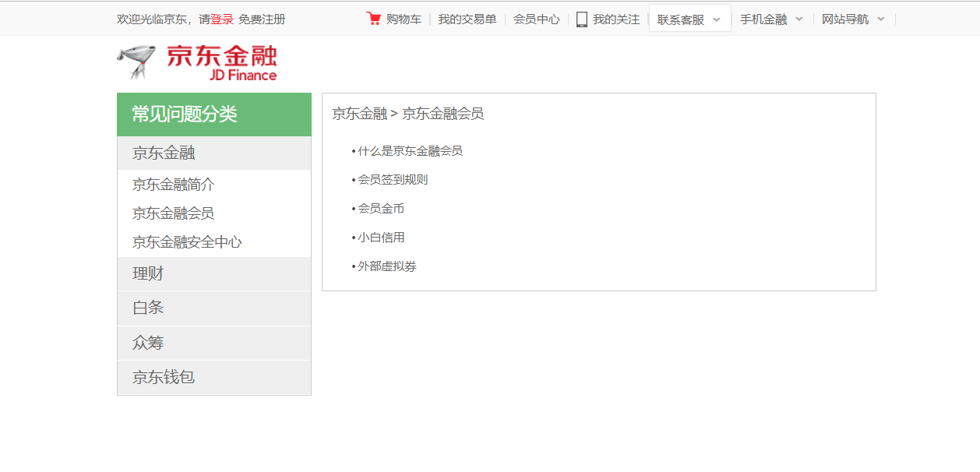This screenshot has height=472, width=980.
Task: Open the 什么是京东金融会员 question
Action: point(411,151)
